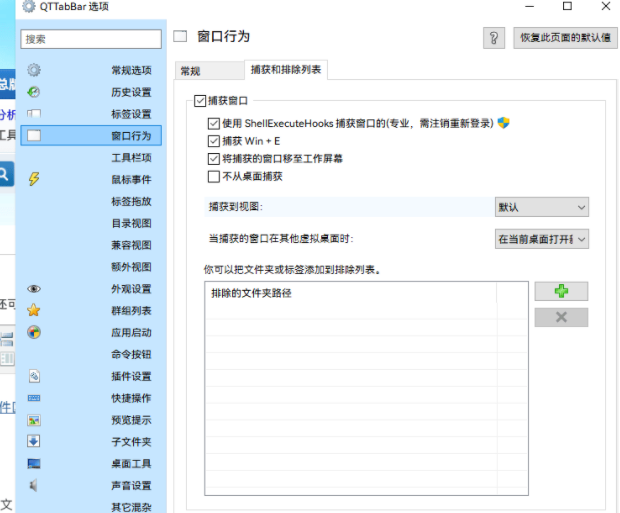Image resolution: width=620 pixels, height=513 pixels.
Task: Click the 搜索 search field
Action: 91,39
